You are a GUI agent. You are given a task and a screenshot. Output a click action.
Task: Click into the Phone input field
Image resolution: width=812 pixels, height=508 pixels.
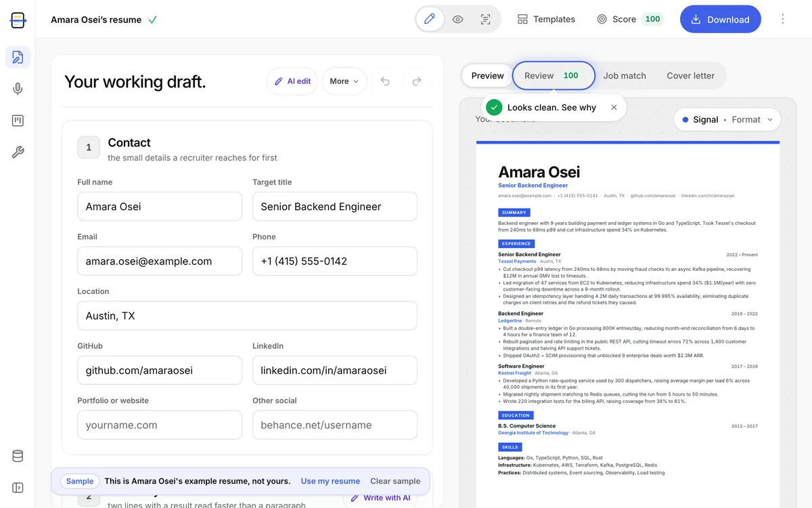point(335,261)
